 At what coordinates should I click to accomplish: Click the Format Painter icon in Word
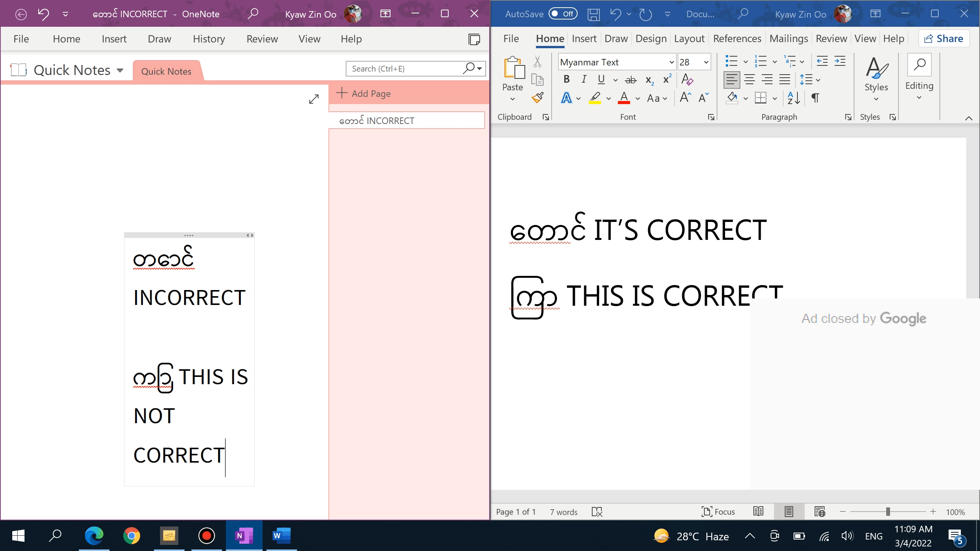[x=537, y=98]
